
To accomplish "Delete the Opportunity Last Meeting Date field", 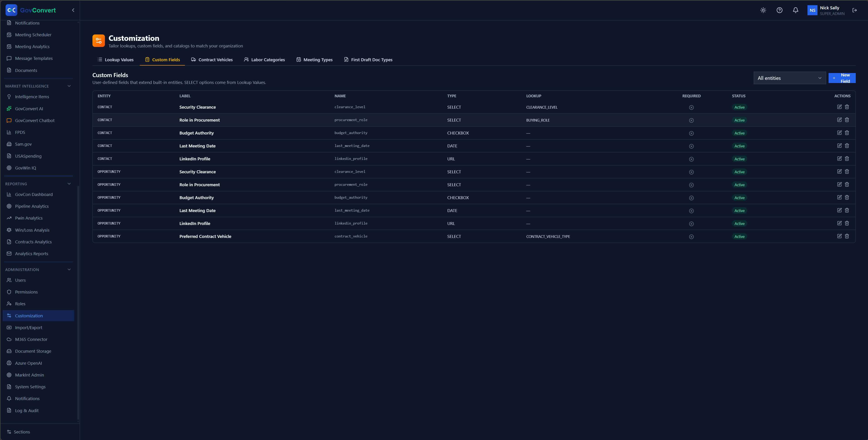I will pyautogui.click(x=847, y=210).
